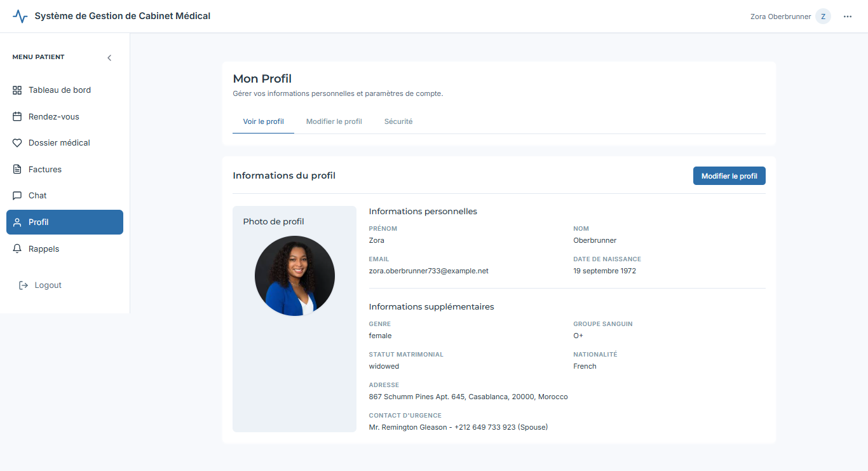The image size is (868, 471).
Task: Open the three-dot more options menu
Action: (x=848, y=17)
